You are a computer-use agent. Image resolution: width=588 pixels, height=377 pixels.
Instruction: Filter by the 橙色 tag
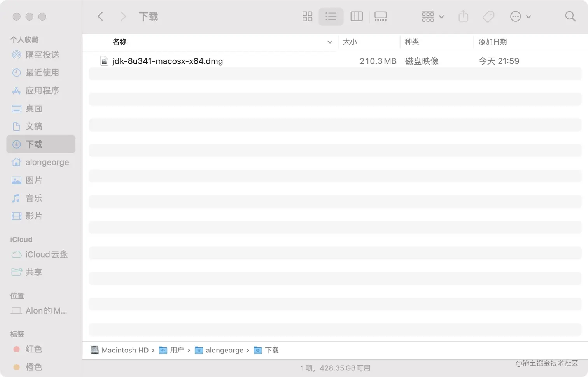click(41, 367)
